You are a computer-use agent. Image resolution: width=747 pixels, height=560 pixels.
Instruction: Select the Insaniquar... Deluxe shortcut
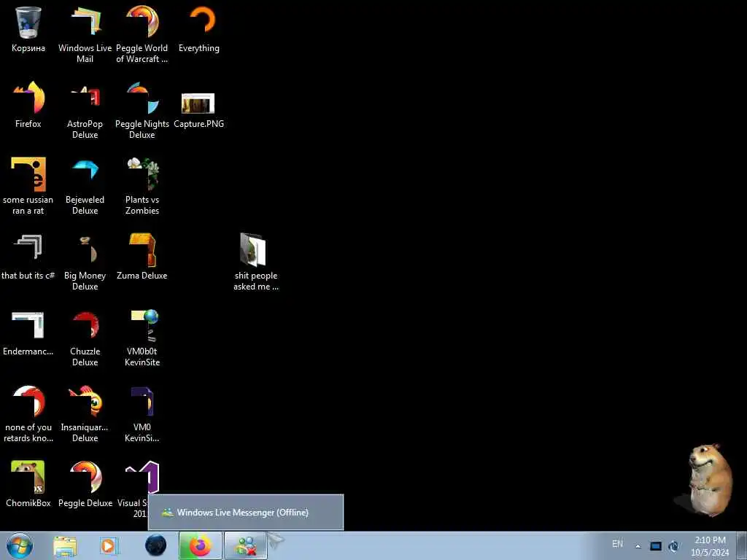pos(85,413)
